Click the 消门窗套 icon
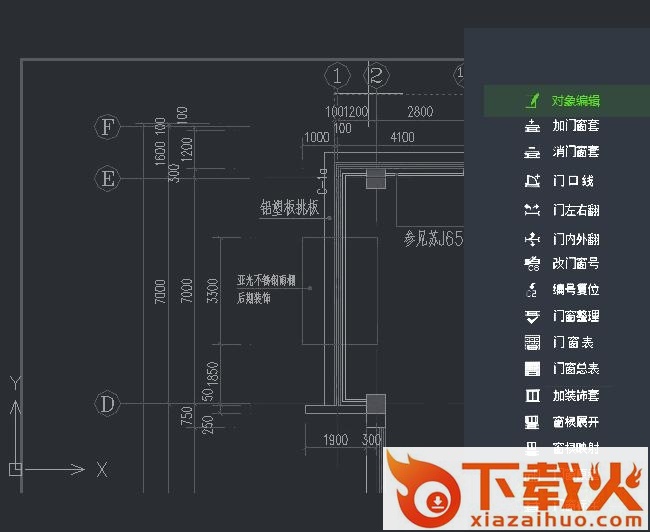 (532, 152)
